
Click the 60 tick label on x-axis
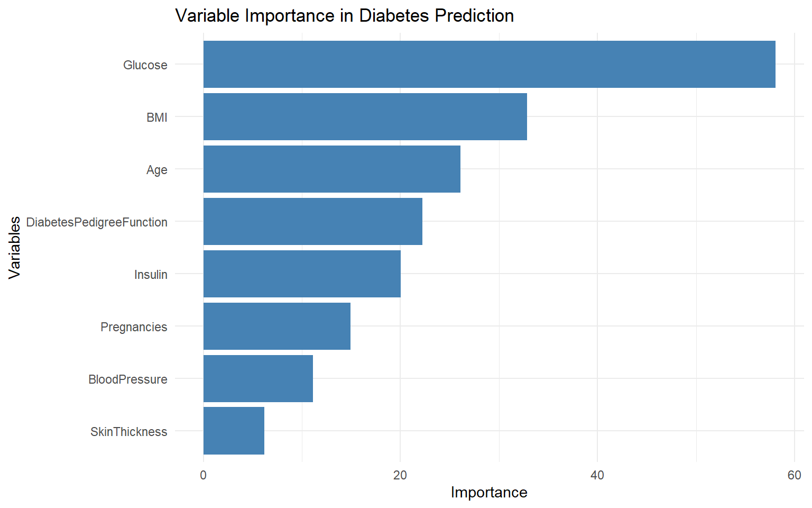point(795,475)
